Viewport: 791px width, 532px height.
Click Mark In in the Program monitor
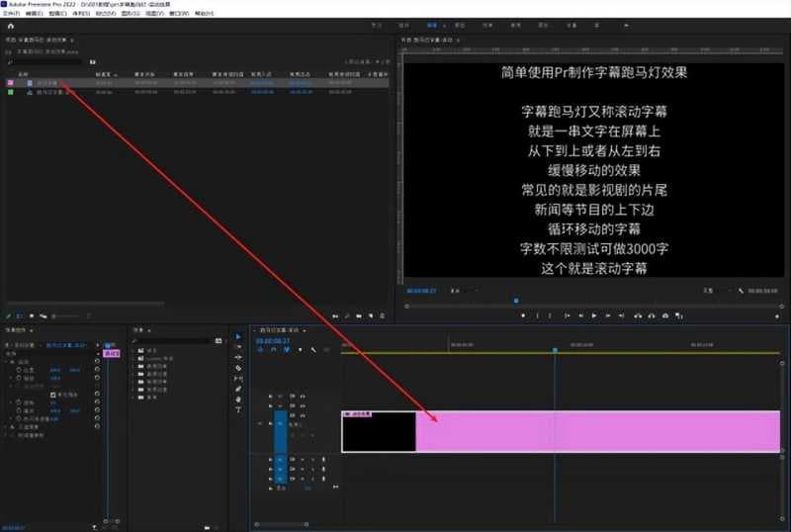pyautogui.click(x=537, y=316)
